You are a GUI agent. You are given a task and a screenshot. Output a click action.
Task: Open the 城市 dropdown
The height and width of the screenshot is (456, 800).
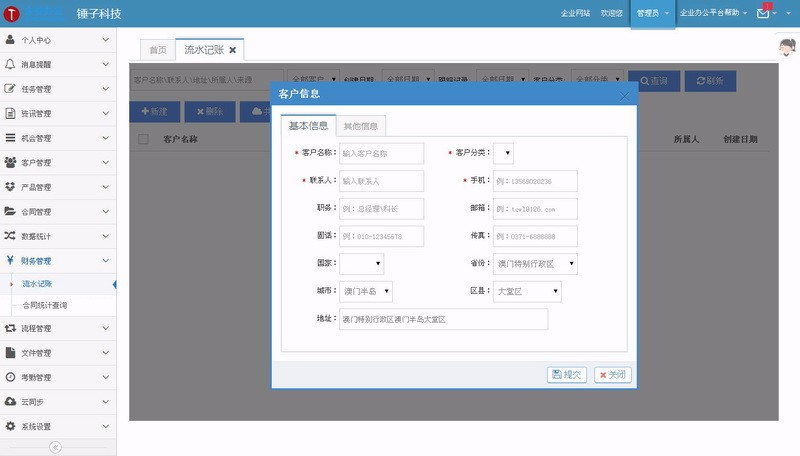(x=366, y=291)
